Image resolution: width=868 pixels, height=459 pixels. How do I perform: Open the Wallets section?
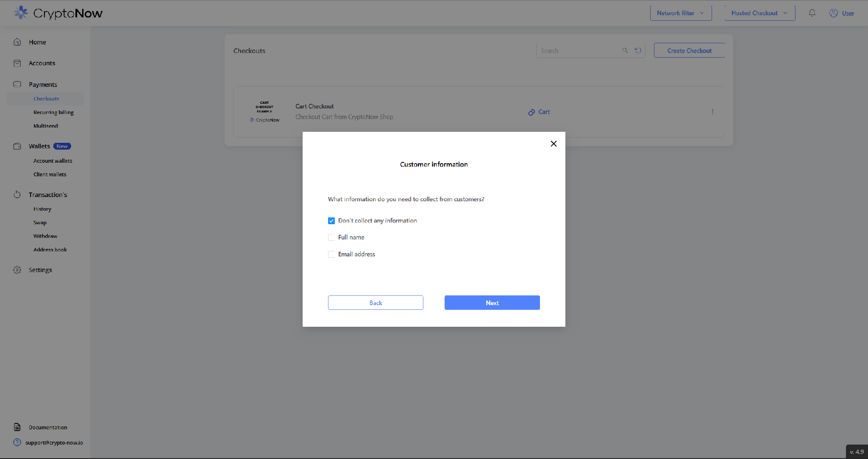(39, 146)
